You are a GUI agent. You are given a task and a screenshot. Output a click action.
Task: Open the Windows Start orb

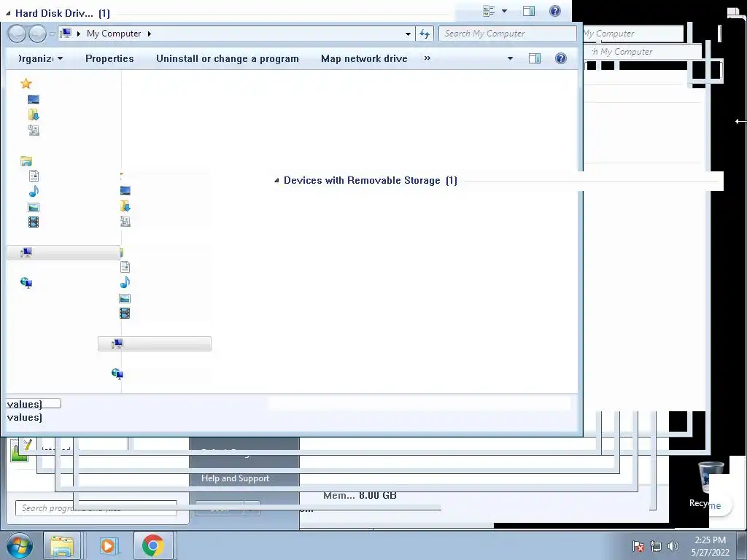point(20,545)
